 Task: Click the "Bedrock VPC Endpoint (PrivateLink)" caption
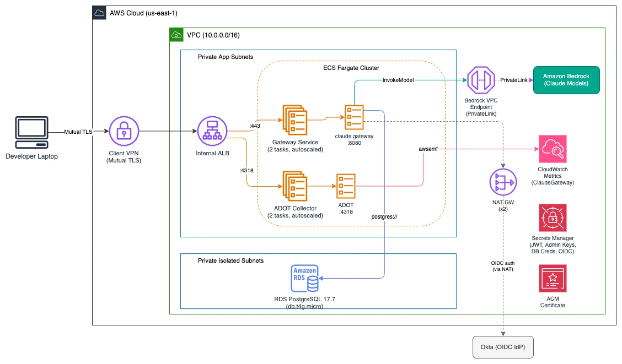481,107
